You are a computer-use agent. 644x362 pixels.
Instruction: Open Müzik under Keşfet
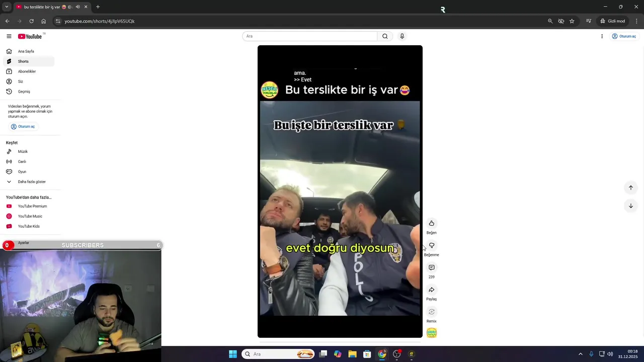tap(29, 151)
